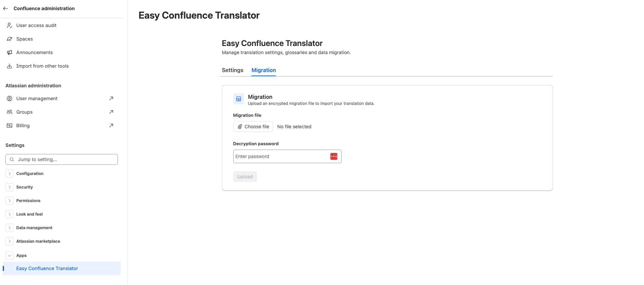The width and height of the screenshot is (644, 285).
Task: Expand the Security section
Action: pos(9,187)
